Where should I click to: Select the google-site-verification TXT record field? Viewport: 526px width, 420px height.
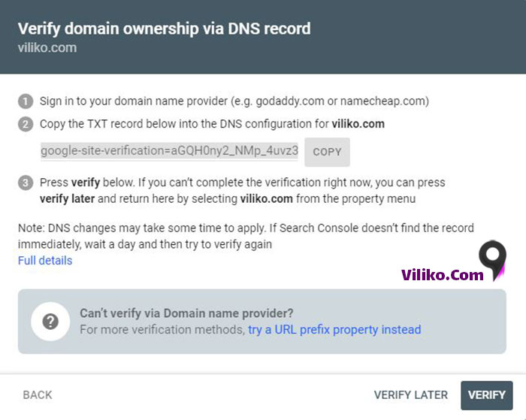[170, 151]
